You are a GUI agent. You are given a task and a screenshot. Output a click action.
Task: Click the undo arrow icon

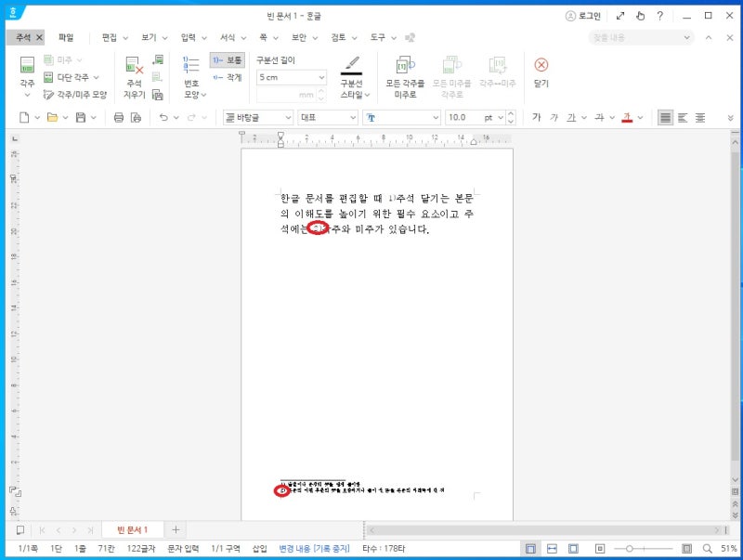[x=163, y=118]
